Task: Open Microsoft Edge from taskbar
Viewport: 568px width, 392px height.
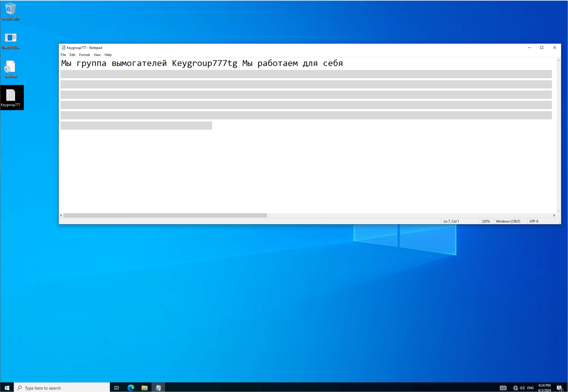Action: coord(131,388)
